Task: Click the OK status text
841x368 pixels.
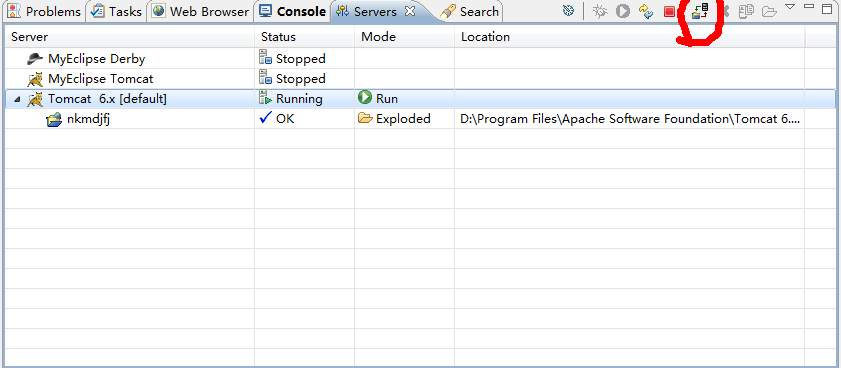Action: click(x=285, y=119)
